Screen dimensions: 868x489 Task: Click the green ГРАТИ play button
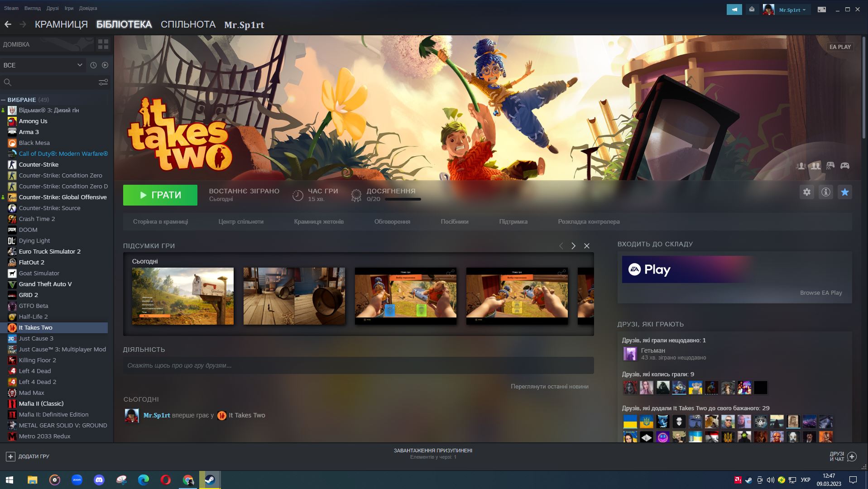point(160,195)
